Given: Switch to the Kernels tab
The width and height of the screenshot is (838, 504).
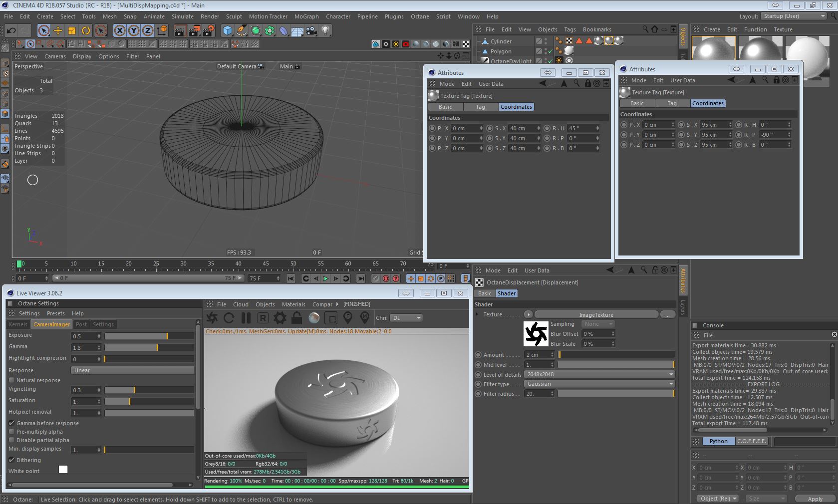Looking at the screenshot, I should [18, 324].
